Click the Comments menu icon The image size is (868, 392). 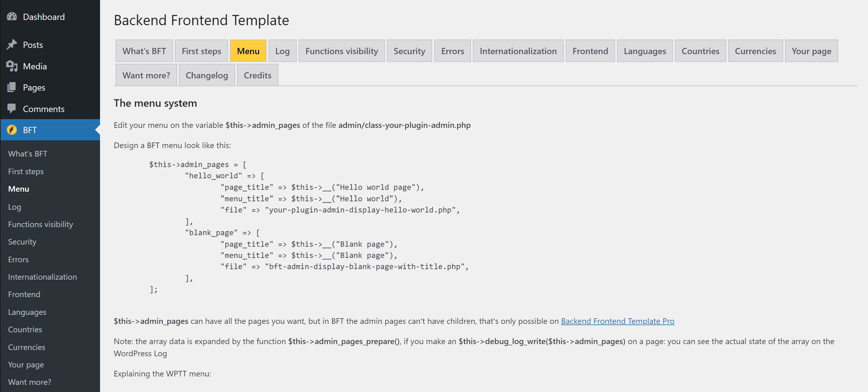pos(11,109)
